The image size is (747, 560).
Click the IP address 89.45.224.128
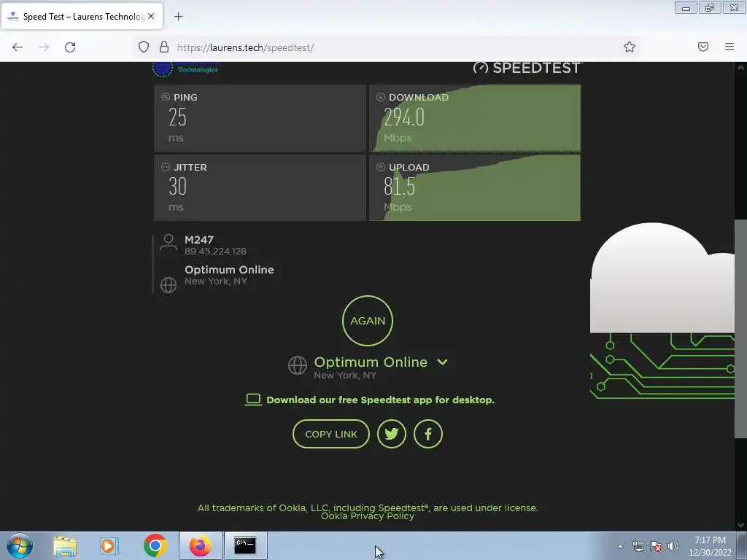pyautogui.click(x=215, y=252)
